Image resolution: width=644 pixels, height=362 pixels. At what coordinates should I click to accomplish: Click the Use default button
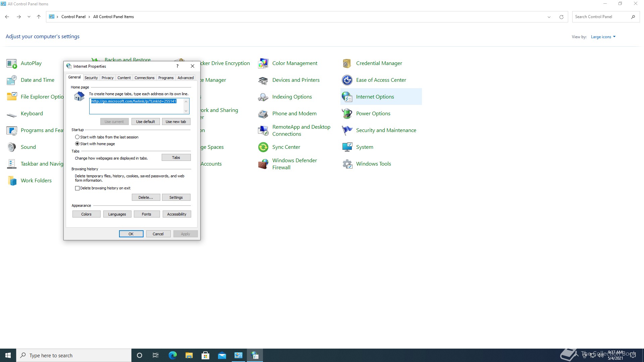(x=145, y=122)
